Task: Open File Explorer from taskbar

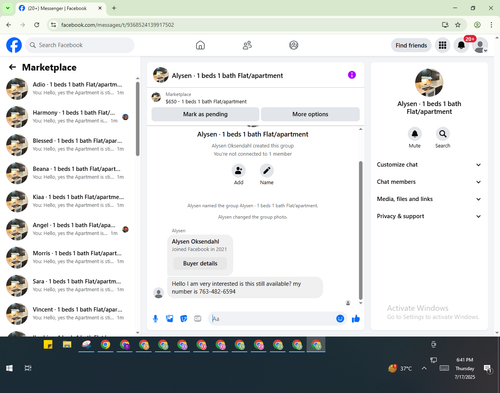Action: (67, 344)
